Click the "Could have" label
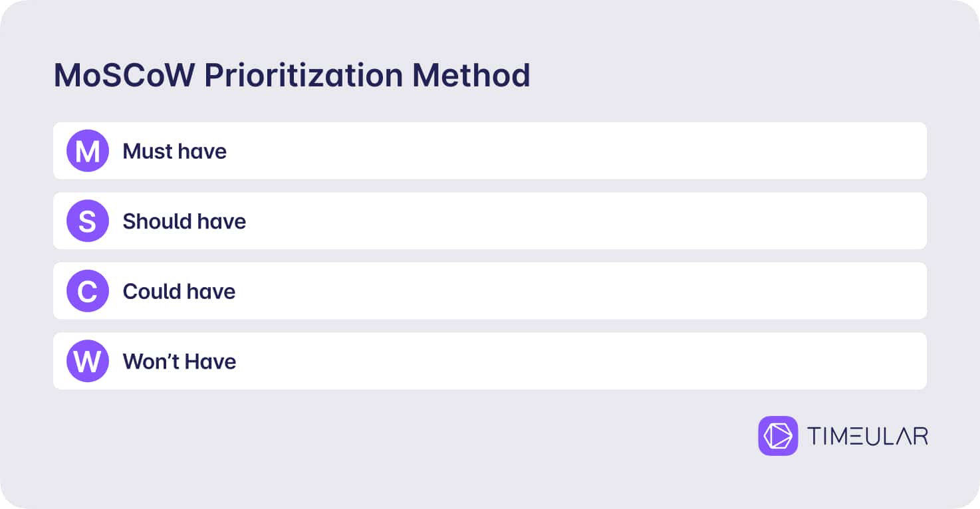This screenshot has height=509, width=980. pos(180,292)
